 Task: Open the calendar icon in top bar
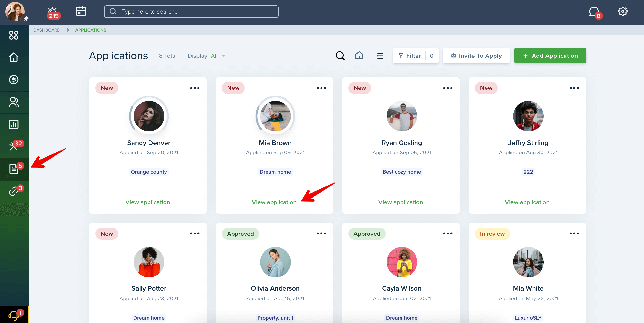click(81, 11)
